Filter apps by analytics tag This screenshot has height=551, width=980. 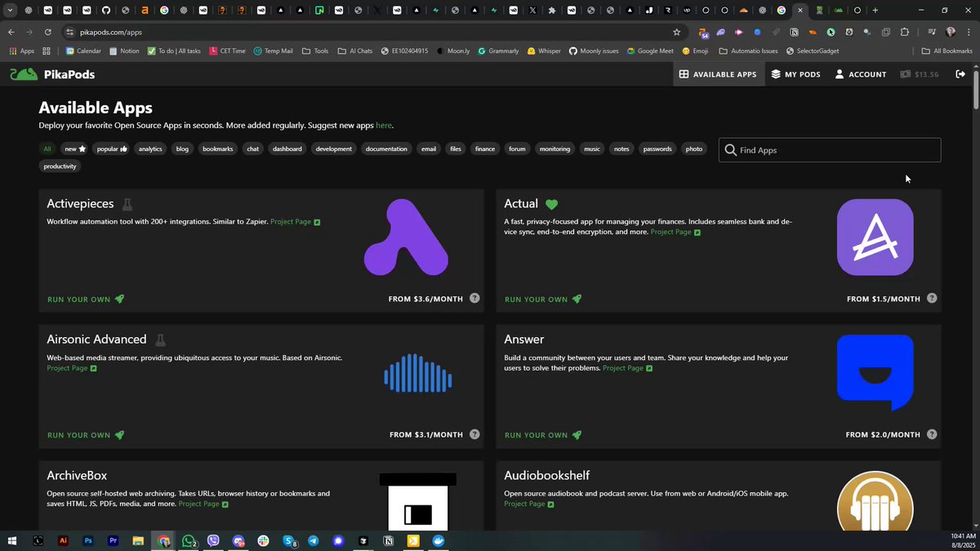click(150, 149)
